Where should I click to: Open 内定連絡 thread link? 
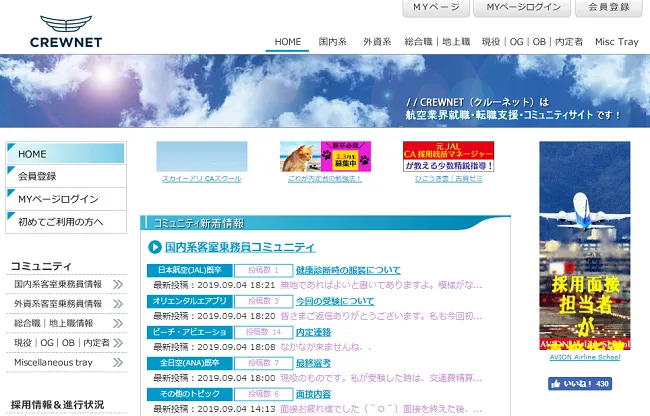[x=313, y=332]
